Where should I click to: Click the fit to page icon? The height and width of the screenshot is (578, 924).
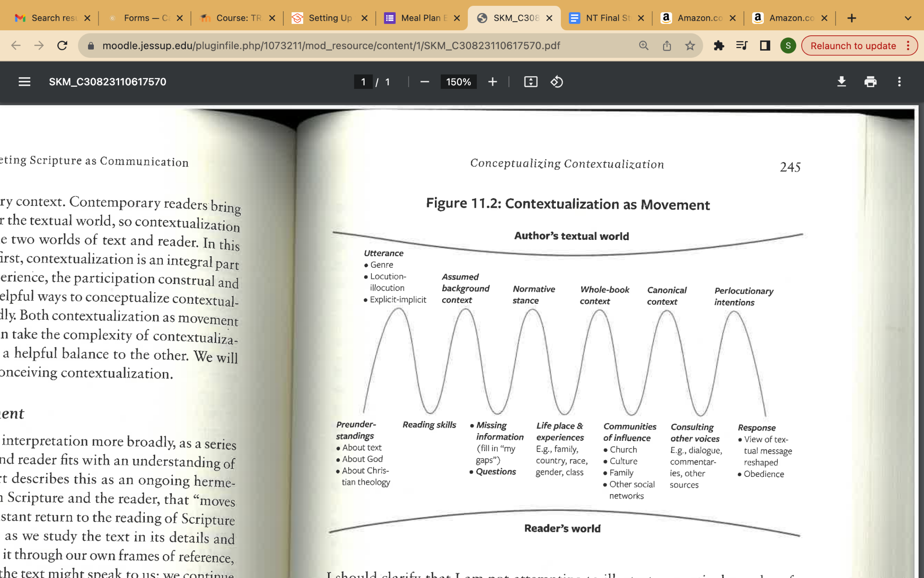531,82
